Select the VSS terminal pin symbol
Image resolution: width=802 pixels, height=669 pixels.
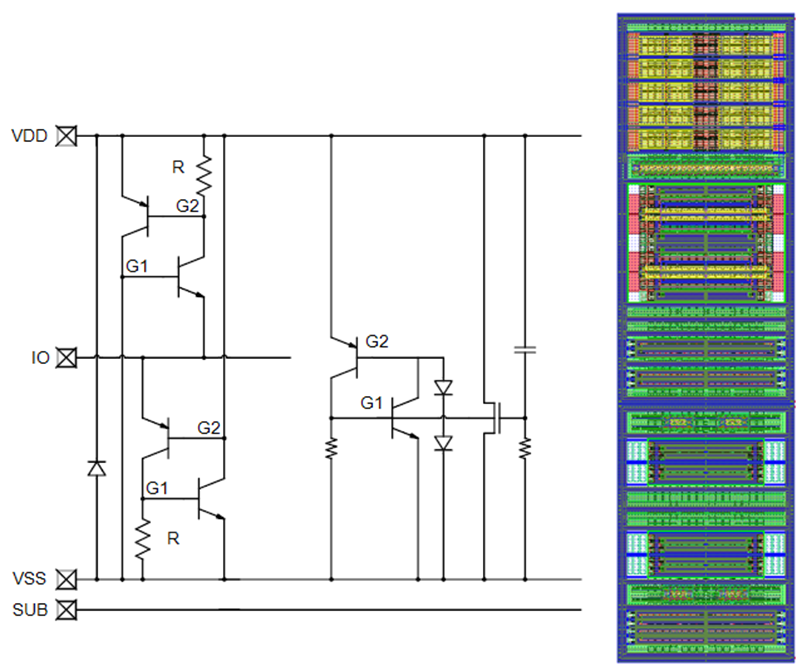(67, 579)
